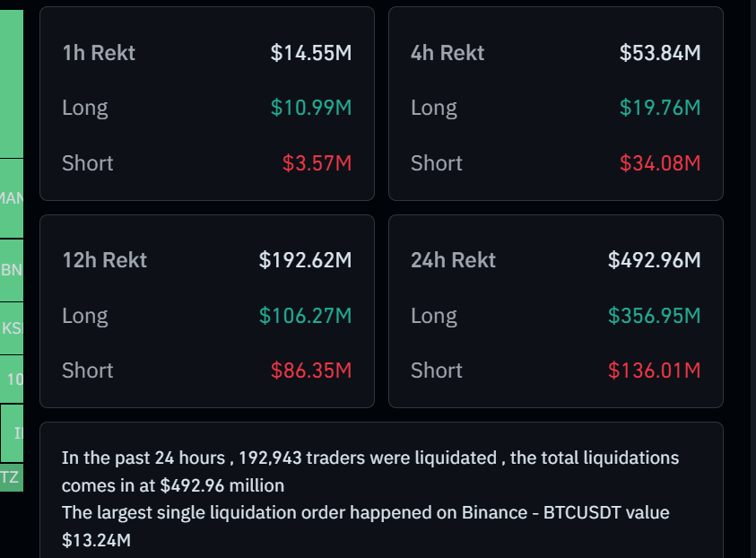Click the Short value $34.08M in 4h card
Screen dimensions: 756x558
click(659, 163)
